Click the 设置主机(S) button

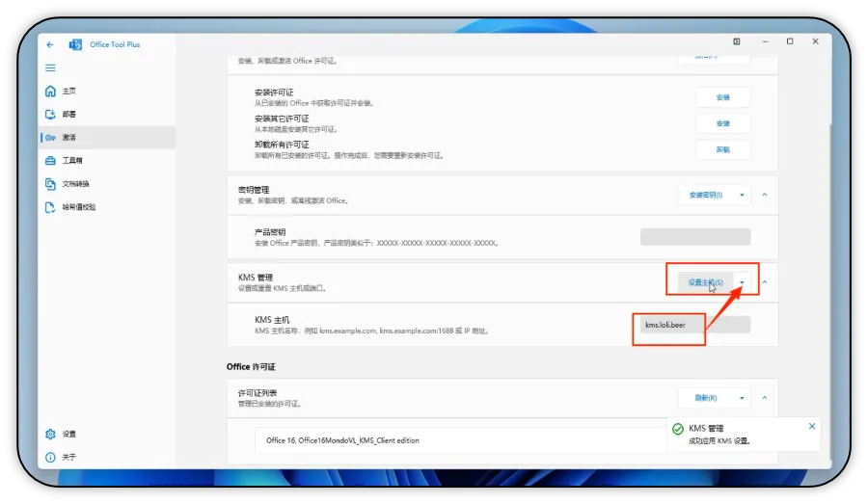706,282
